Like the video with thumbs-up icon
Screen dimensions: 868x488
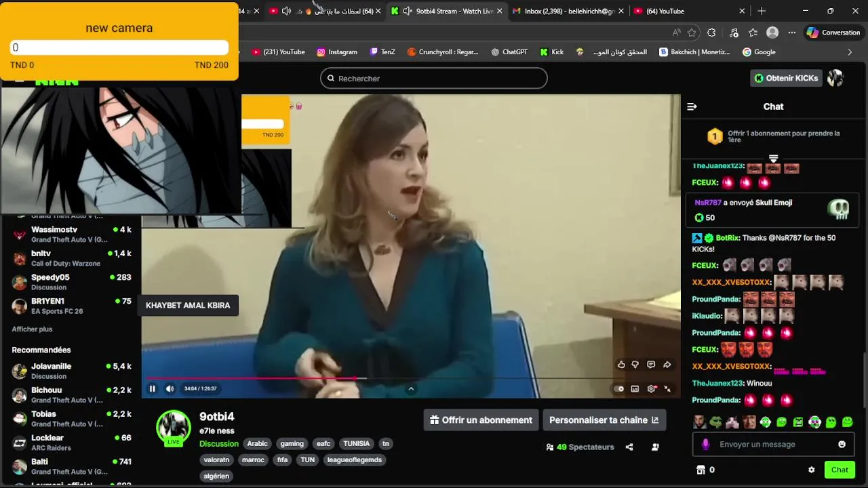point(620,365)
